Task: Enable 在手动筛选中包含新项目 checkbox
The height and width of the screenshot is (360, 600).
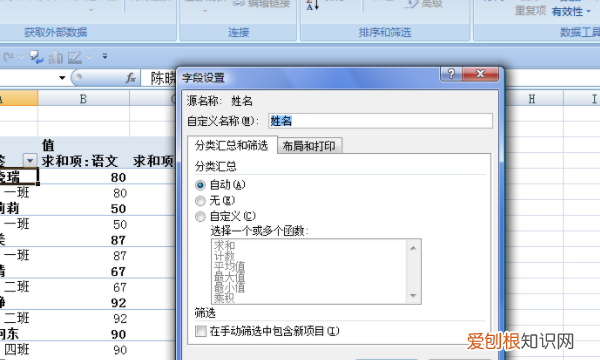Action: 201,331
